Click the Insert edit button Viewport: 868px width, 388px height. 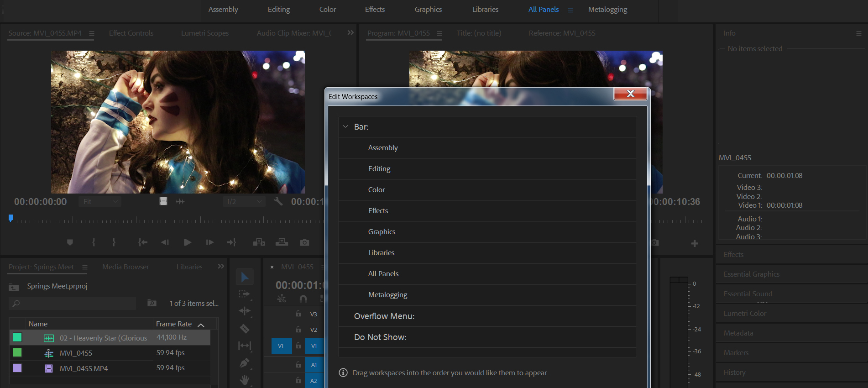(259, 242)
